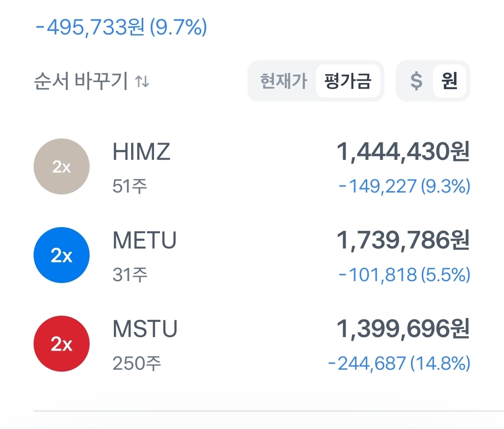
Task: Tap the MSTU 250주 share count
Action: [x=137, y=364]
